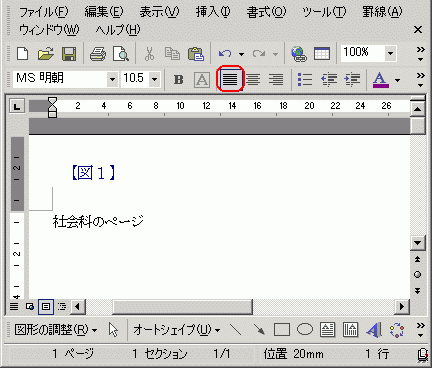The height and width of the screenshot is (368, 432).
Task: Open the 挿入(I) menu
Action: click(213, 12)
